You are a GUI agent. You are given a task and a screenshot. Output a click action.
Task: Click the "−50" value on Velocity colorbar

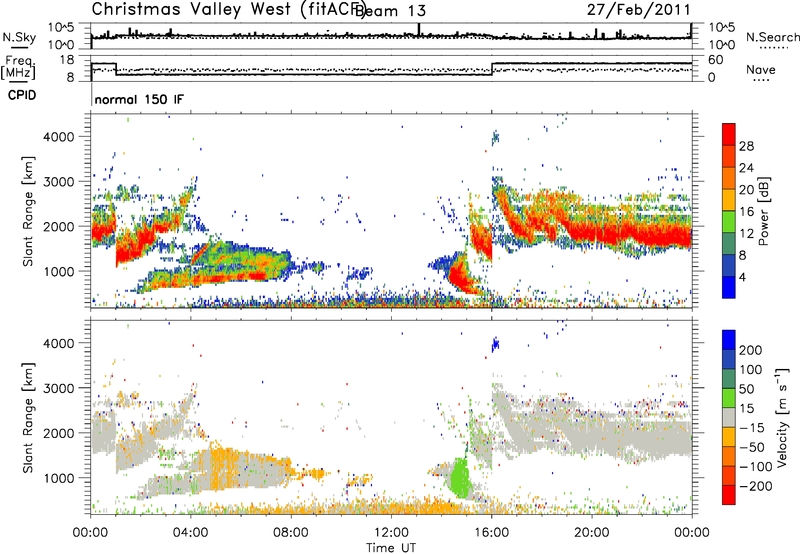click(x=752, y=447)
